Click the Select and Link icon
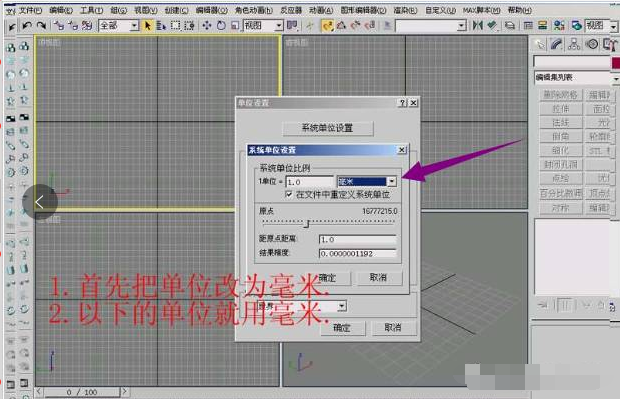Viewport: 620px width, 399px height. pyautogui.click(x=59, y=26)
